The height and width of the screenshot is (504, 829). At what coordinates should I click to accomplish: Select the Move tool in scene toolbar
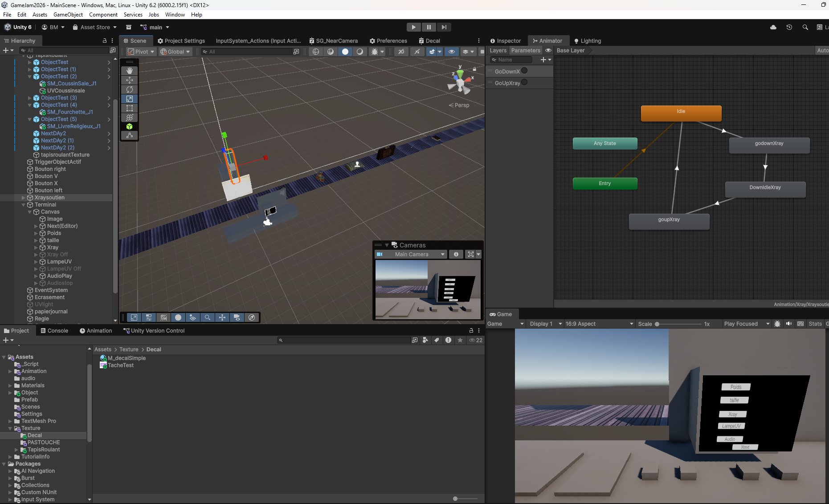coord(130,80)
